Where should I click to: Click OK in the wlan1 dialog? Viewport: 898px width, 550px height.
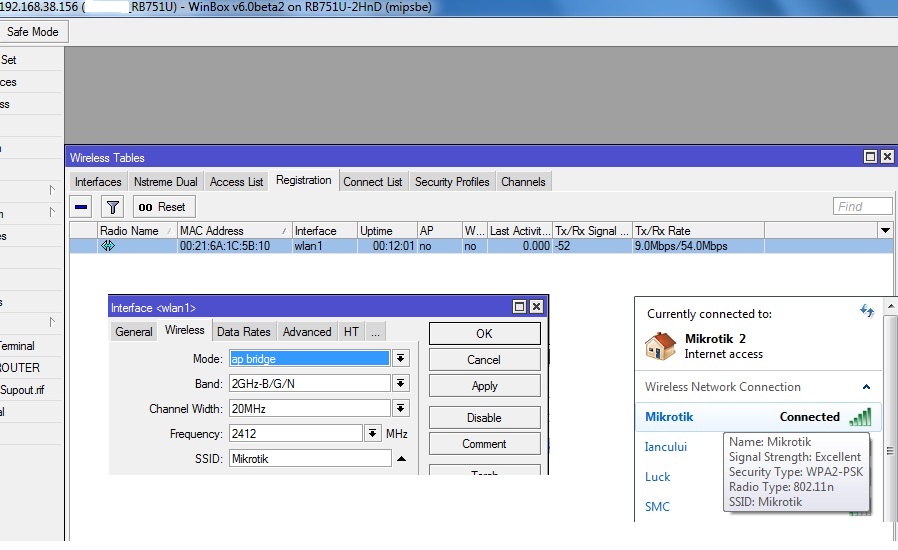(x=485, y=333)
